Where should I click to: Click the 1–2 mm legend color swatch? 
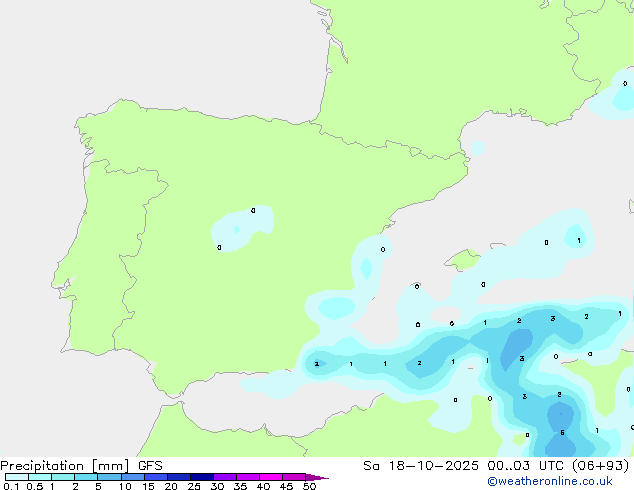pyautogui.click(x=63, y=477)
